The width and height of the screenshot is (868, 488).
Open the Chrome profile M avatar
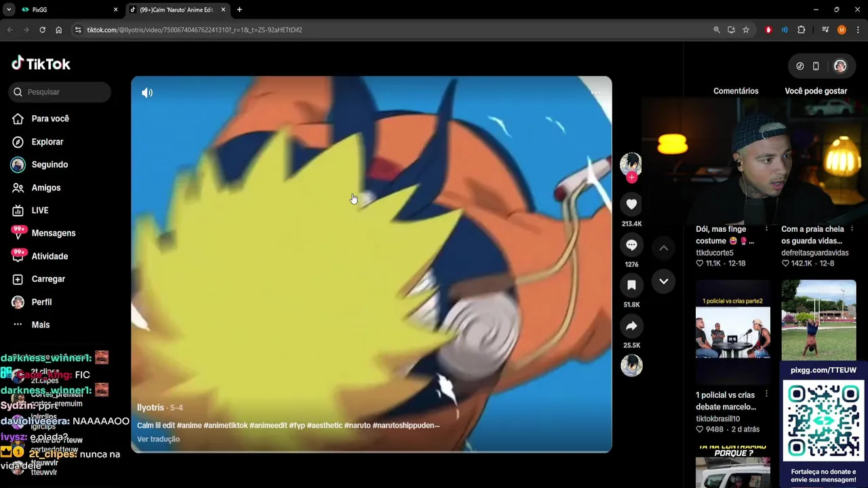(x=842, y=30)
